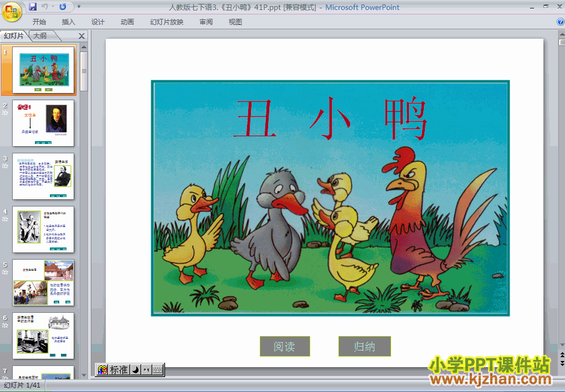Image resolution: width=565 pixels, height=392 pixels.
Task: Minimize the PowerPoint window
Action: (532, 7)
